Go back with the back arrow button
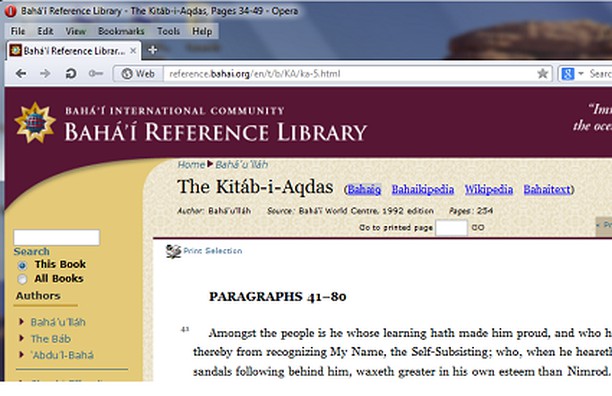 21,73
